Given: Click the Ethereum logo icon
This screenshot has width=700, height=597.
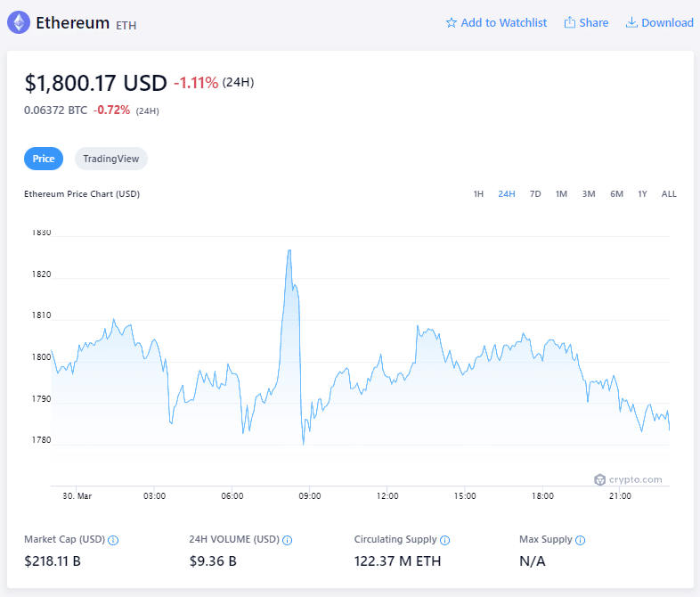Looking at the screenshot, I should tap(19, 22).
